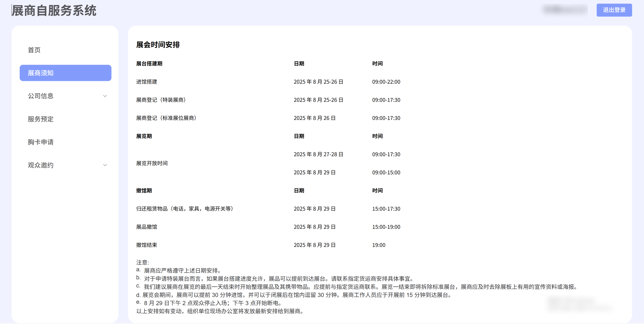Image resolution: width=644 pixels, height=324 pixels.
Task: Click the 观众邀约 menu label
Action: 41,165
